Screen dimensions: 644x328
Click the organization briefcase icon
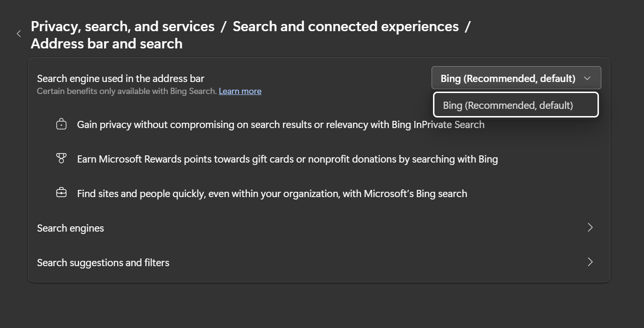[61, 192]
